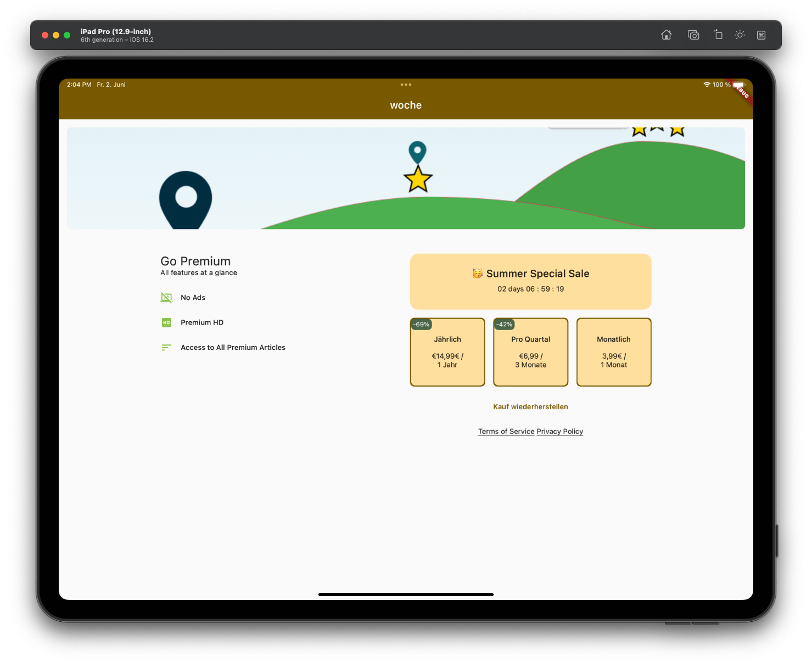
Task: Click the -42% discount badge
Action: (504, 325)
